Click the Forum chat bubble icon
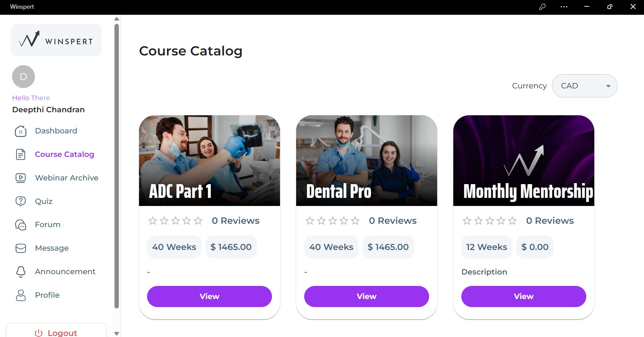This screenshot has width=644, height=337. (x=20, y=225)
